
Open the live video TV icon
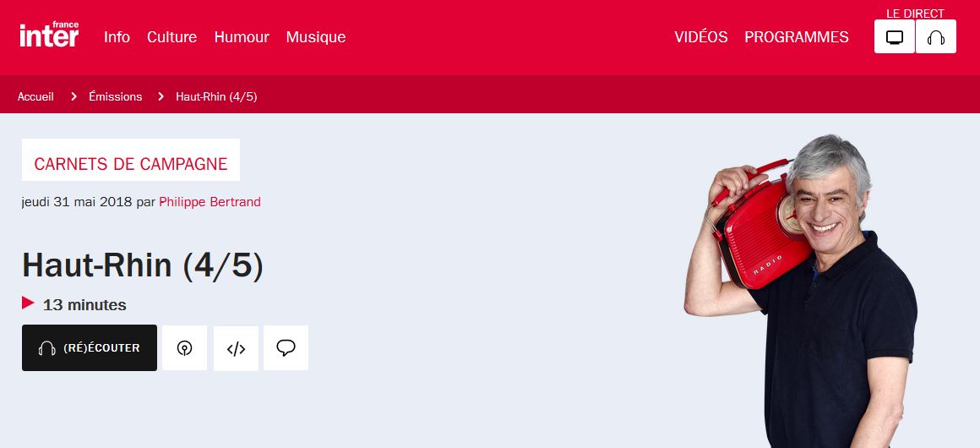tap(895, 36)
